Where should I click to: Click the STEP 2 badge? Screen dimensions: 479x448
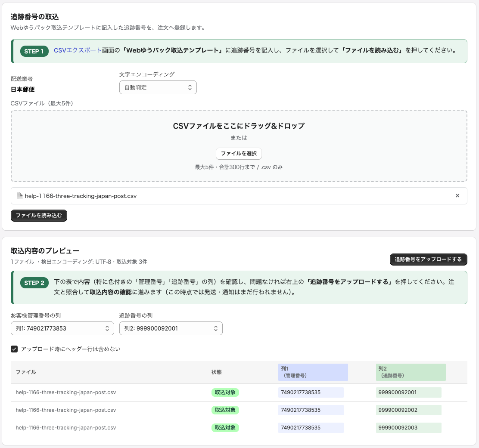[34, 283]
